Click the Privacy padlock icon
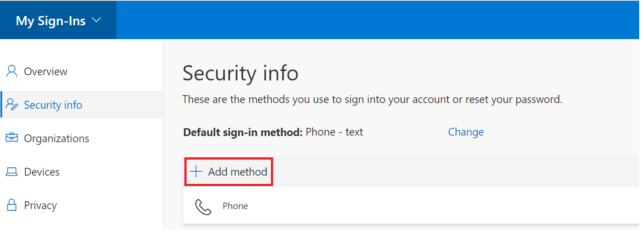Screen dimensions: 644x233 pos(12,205)
